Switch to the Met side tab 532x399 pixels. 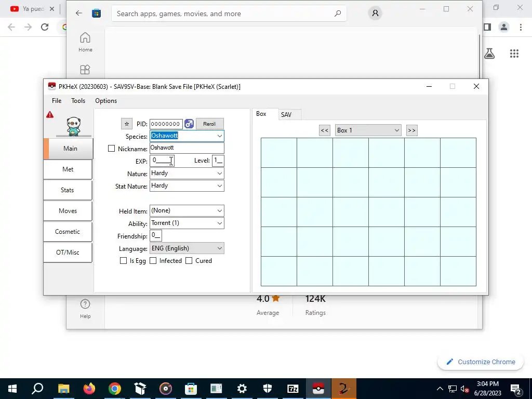(68, 169)
